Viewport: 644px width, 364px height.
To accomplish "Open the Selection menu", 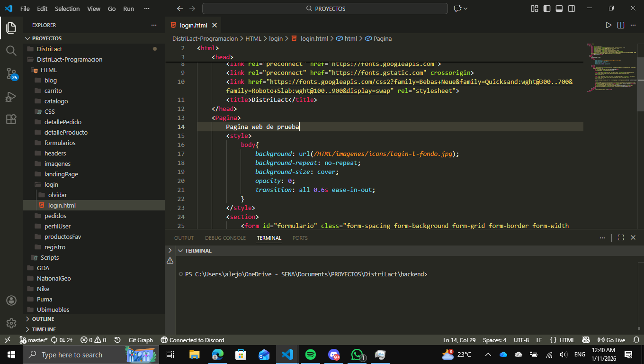I will click(67, 9).
